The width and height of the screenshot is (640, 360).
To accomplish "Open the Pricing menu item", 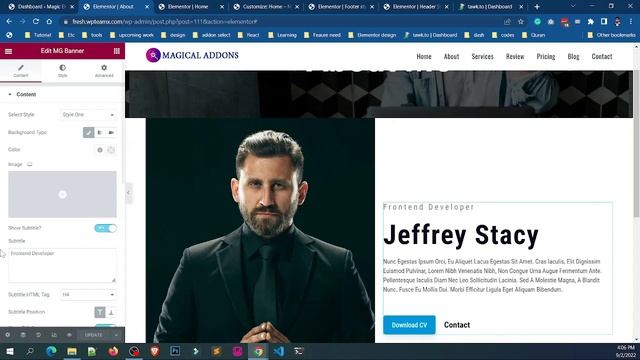I will [x=546, y=57].
